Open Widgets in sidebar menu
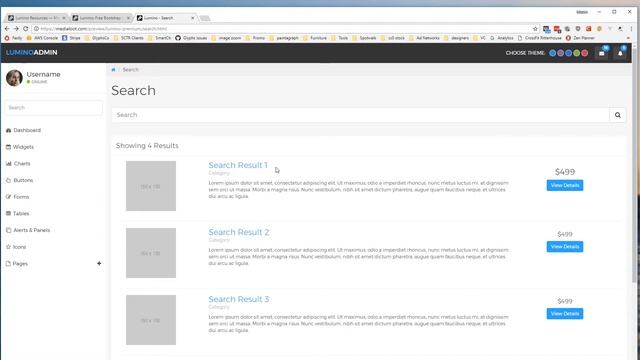The width and height of the screenshot is (640, 360). tap(23, 147)
